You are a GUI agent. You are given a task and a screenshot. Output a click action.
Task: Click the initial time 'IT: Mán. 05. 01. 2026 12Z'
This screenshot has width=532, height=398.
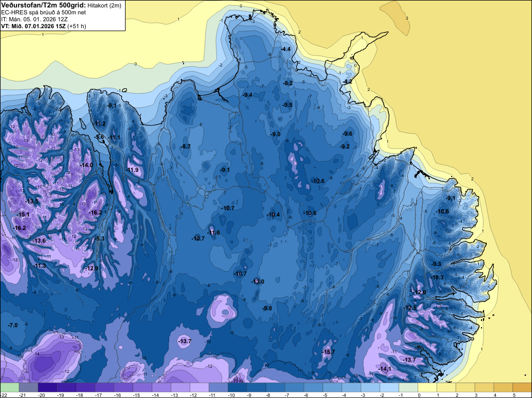pyautogui.click(x=34, y=19)
